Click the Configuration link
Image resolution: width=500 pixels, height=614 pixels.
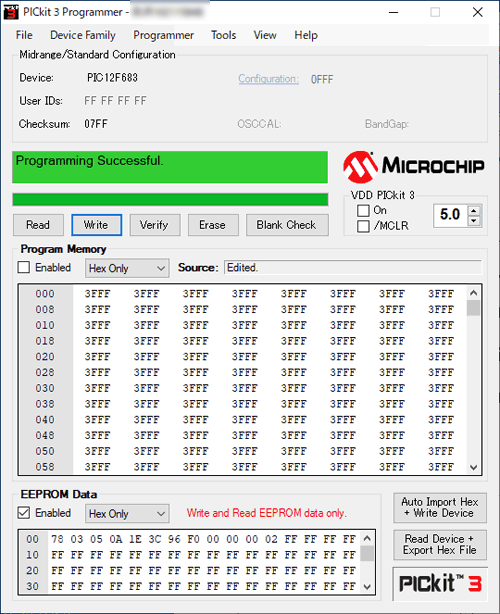coord(269,79)
